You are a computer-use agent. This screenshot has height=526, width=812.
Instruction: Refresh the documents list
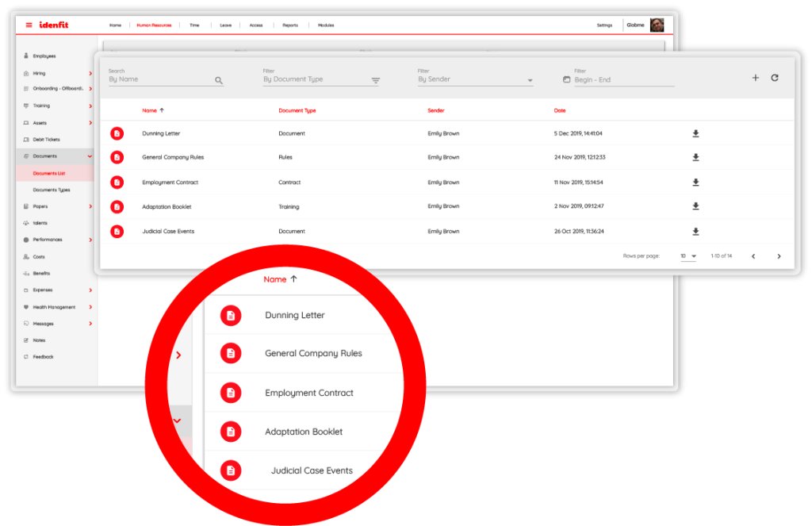pos(775,78)
